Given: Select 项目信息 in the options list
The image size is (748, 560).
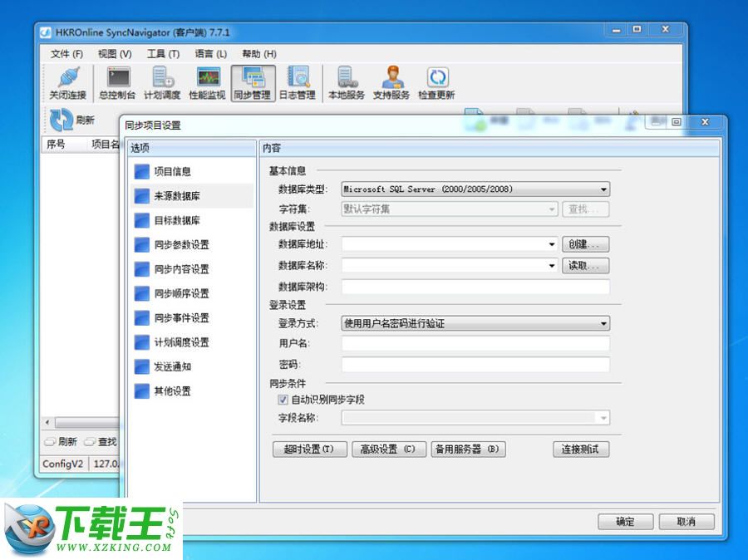Looking at the screenshot, I should [x=191, y=171].
